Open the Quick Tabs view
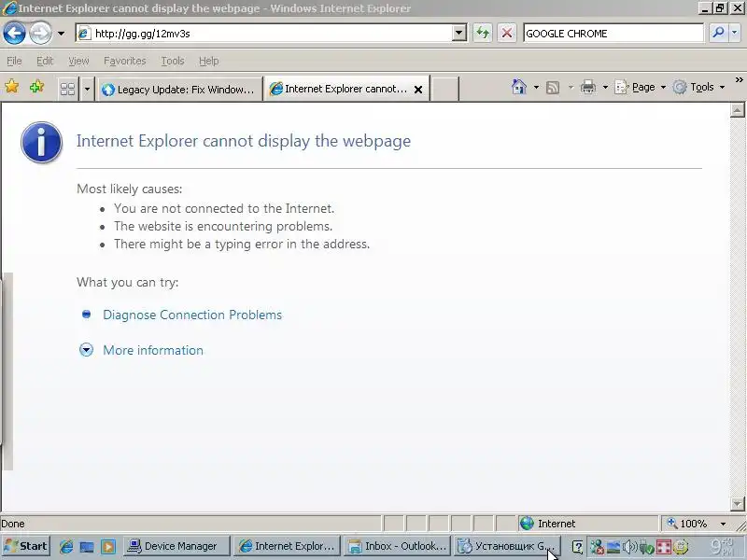This screenshot has width=747, height=560. coord(67,89)
